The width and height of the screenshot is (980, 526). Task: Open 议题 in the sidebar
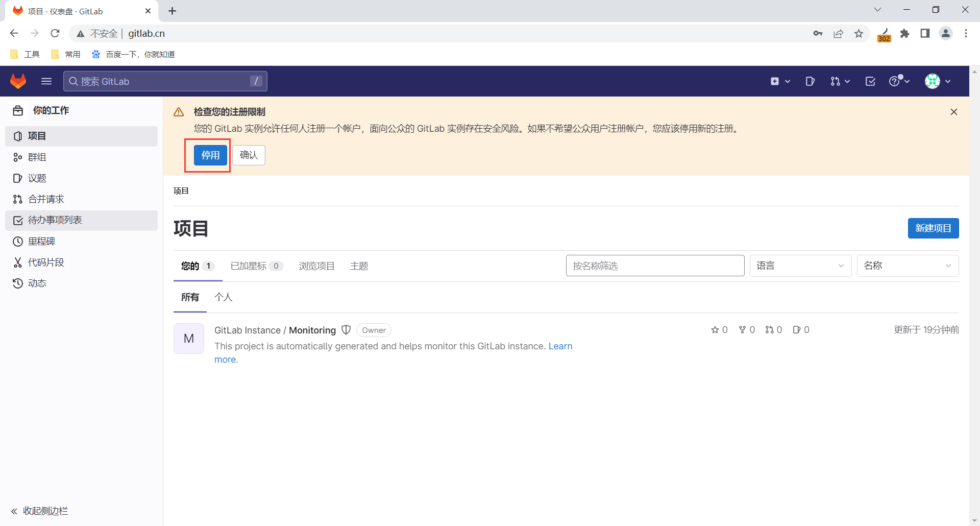point(81,178)
